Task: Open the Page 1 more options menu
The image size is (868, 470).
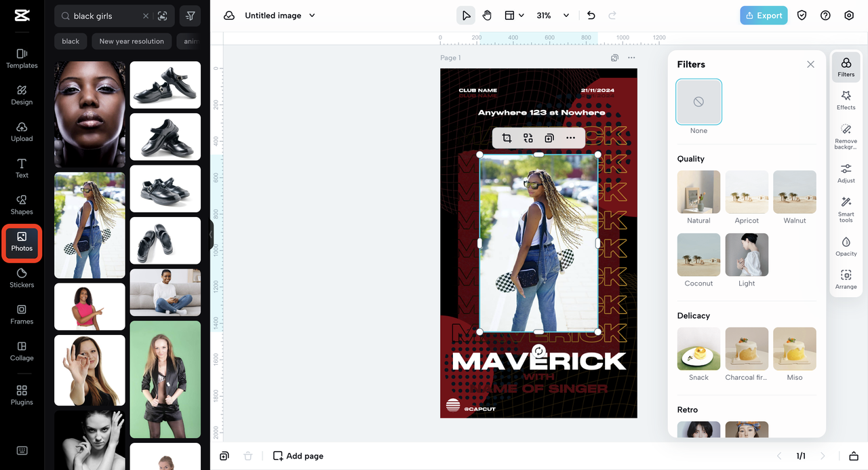Action: coord(631,58)
